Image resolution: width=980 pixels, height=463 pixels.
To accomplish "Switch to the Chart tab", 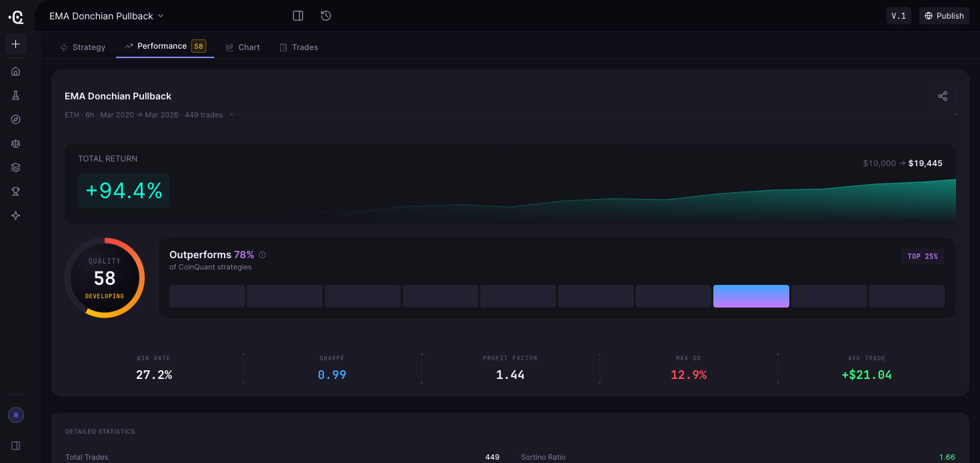I will click(243, 47).
